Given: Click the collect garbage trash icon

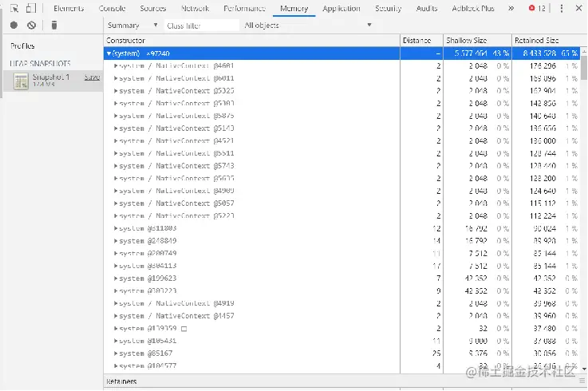Looking at the screenshot, I should coord(54,26).
